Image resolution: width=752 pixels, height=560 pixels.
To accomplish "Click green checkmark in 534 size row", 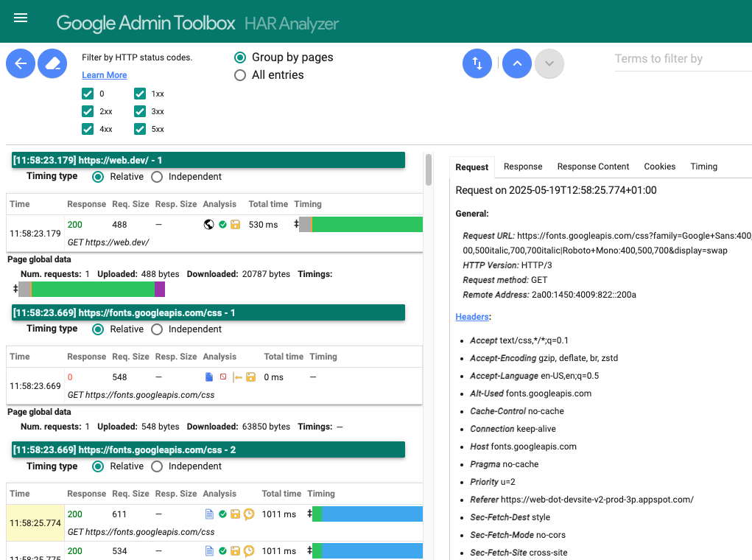I will tap(222, 551).
